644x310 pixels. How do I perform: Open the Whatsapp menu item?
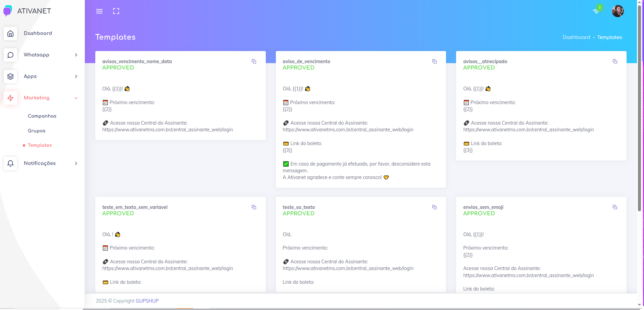[x=37, y=55]
